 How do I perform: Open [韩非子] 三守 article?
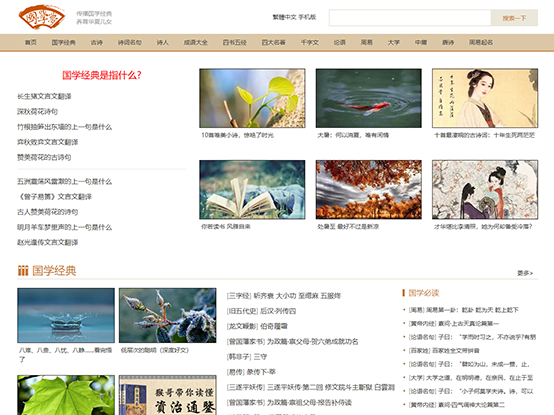[x=247, y=357]
